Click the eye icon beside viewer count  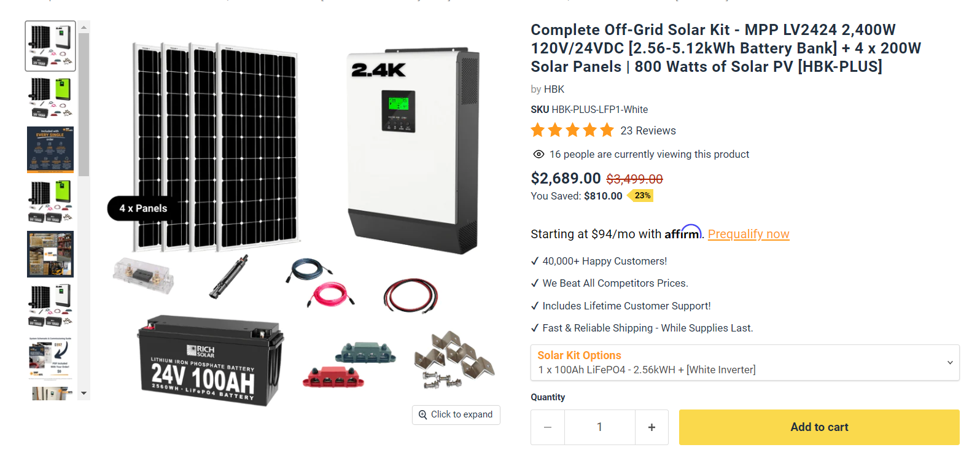(x=539, y=154)
